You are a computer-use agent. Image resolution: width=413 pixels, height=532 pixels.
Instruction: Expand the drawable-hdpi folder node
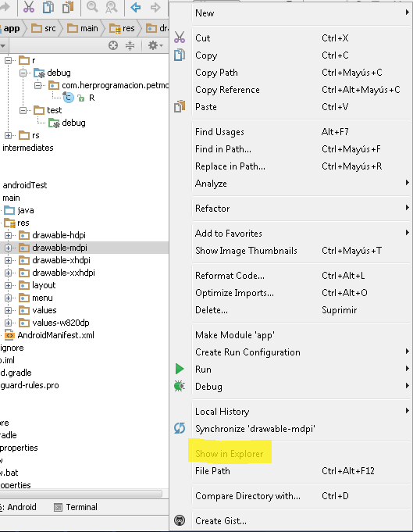[8, 235]
